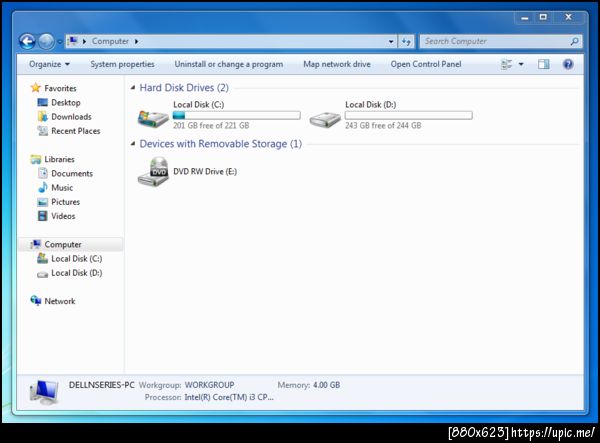Click Local Disk (D:) label in main pane

370,104
